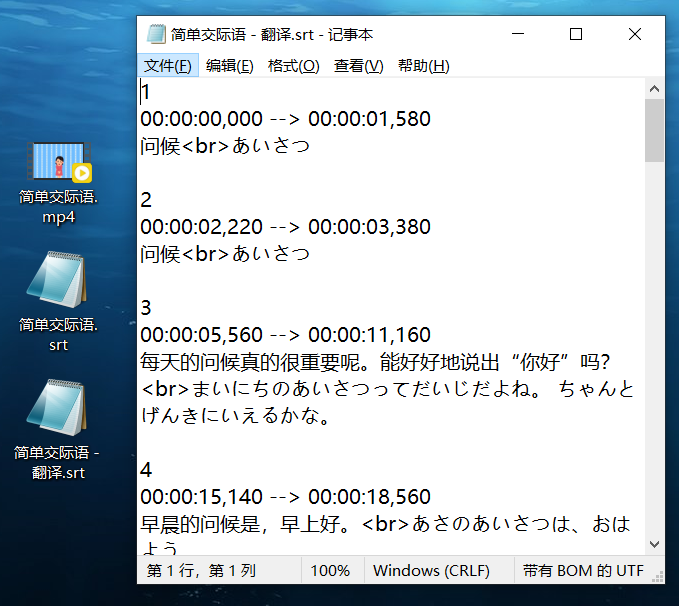Open the 编辑(E) menu
The image size is (679, 606).
tap(230, 66)
